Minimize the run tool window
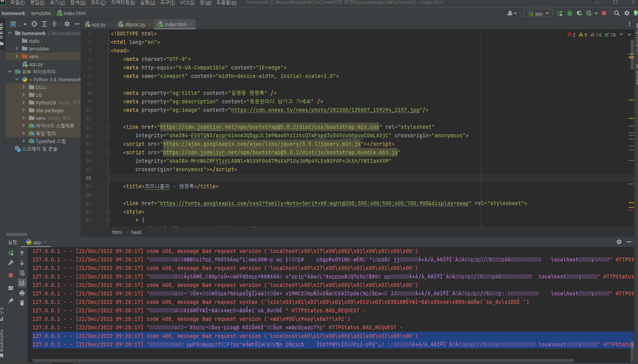 (629, 242)
